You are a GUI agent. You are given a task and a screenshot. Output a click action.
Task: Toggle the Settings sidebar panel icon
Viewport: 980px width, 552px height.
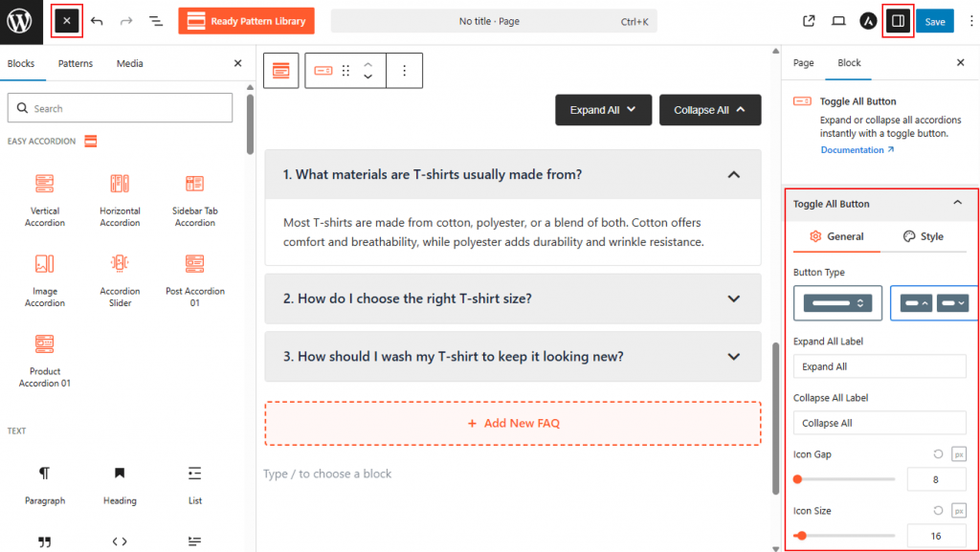(x=897, y=21)
